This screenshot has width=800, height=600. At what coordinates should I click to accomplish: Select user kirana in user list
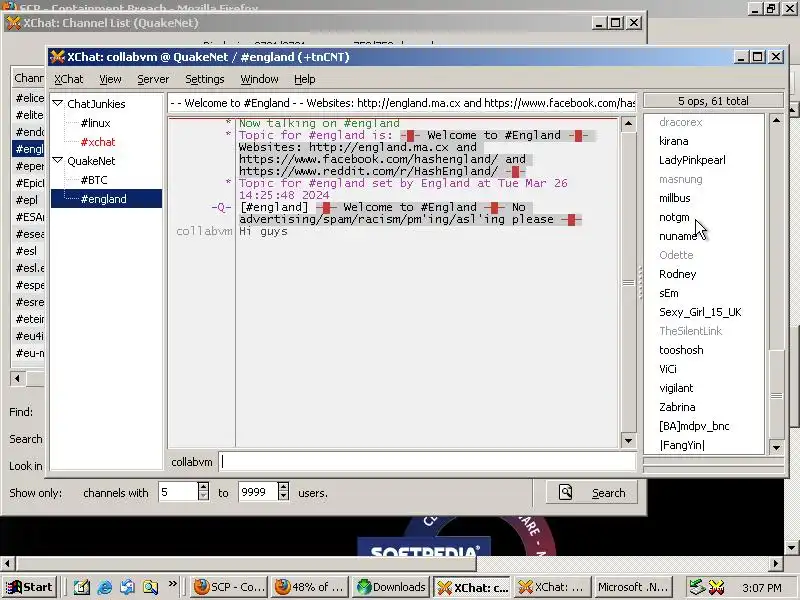click(x=673, y=141)
